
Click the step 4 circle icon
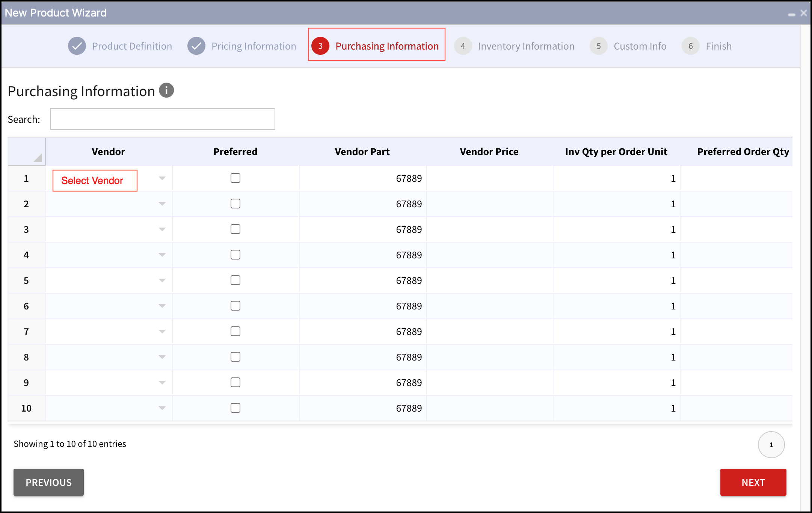pyautogui.click(x=463, y=46)
